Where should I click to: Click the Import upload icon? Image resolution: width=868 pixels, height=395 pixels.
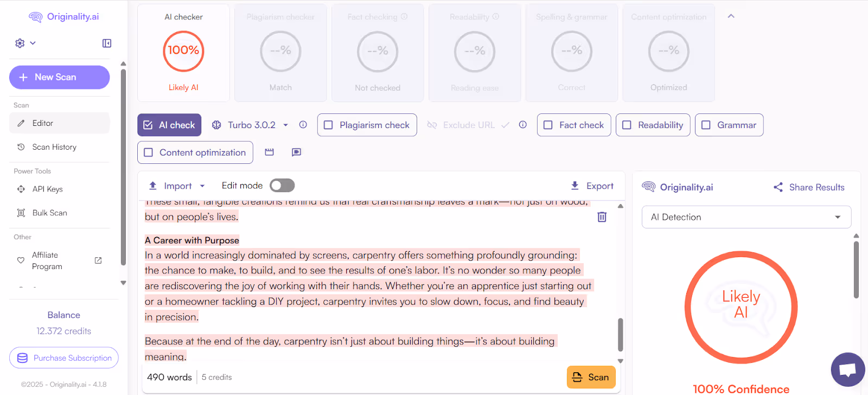click(153, 186)
